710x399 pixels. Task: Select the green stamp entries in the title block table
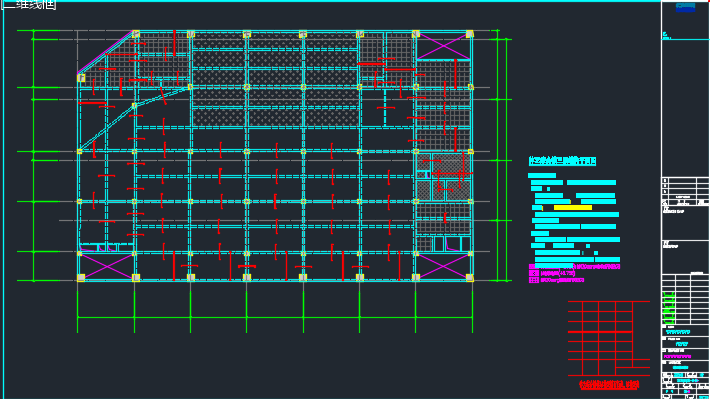click(669, 308)
